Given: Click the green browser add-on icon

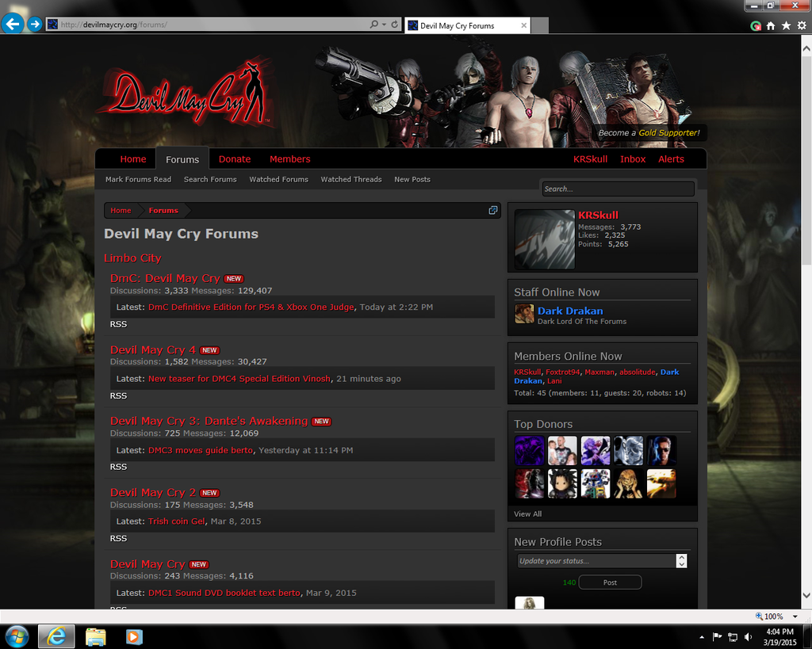Looking at the screenshot, I should [756, 25].
